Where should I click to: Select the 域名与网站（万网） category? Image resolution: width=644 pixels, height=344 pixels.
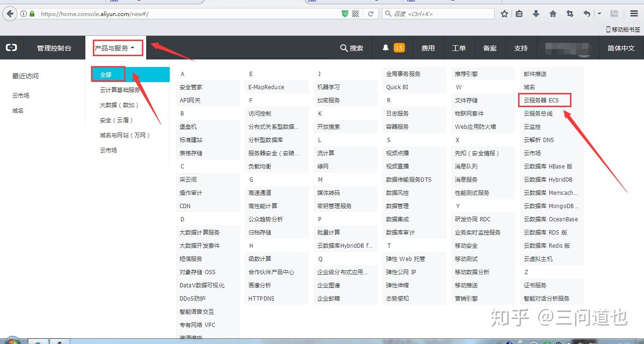(125, 135)
